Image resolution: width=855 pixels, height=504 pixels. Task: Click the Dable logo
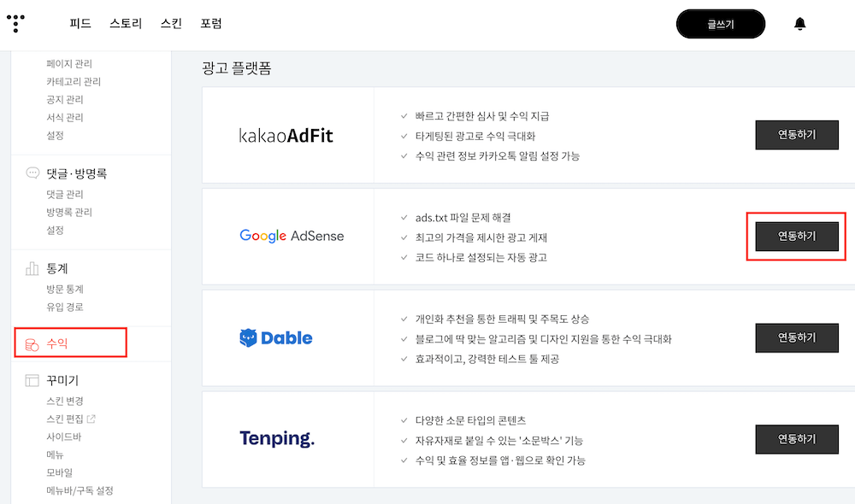[276, 337]
